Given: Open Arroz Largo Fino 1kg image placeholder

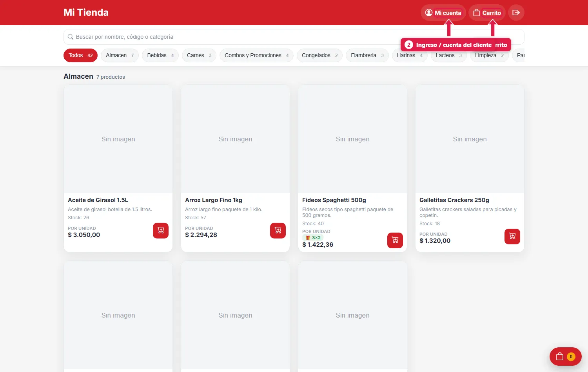Looking at the screenshot, I should [x=235, y=139].
